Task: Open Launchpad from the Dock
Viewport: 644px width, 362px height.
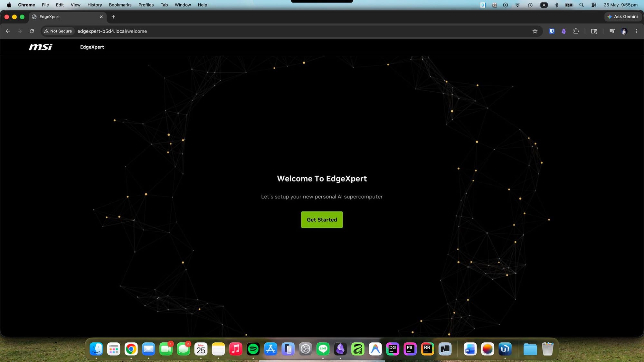Action: [x=114, y=349]
